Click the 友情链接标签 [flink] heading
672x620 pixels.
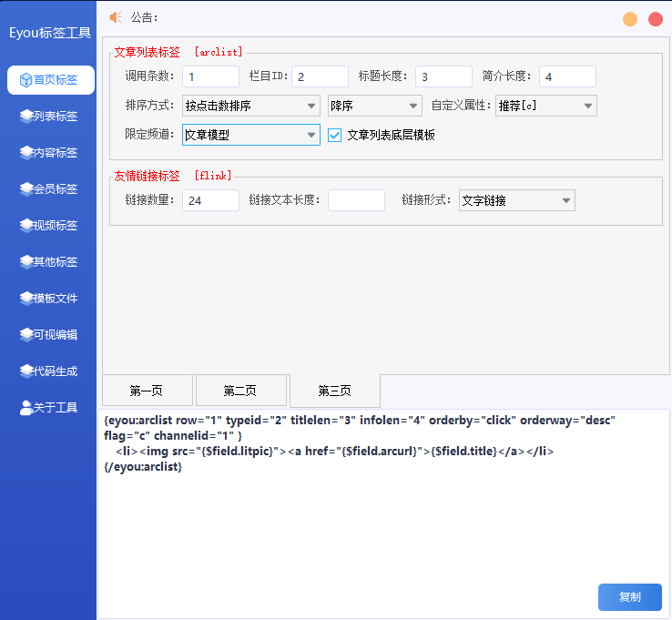[x=173, y=175]
